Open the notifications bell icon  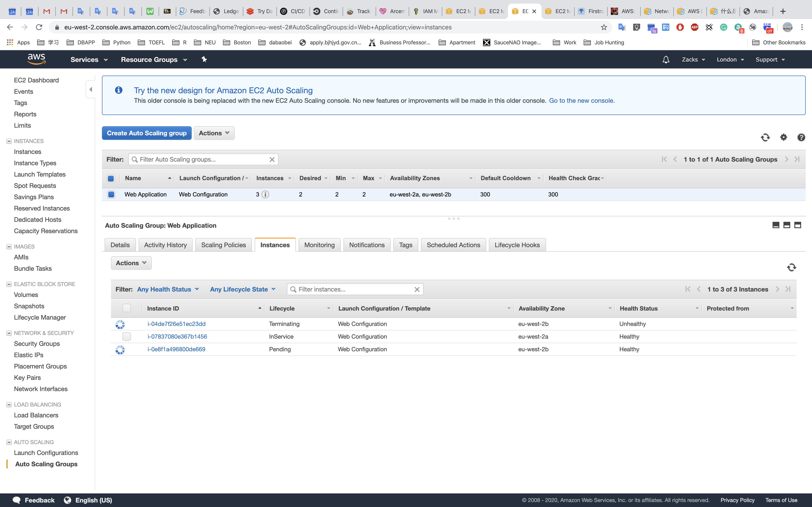[x=666, y=60]
